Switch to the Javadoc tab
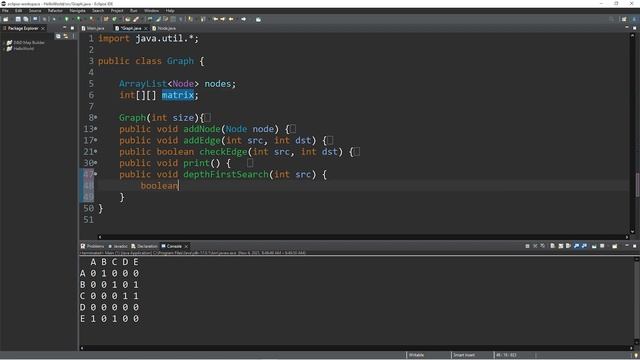This screenshot has width=640, height=360. (118, 246)
